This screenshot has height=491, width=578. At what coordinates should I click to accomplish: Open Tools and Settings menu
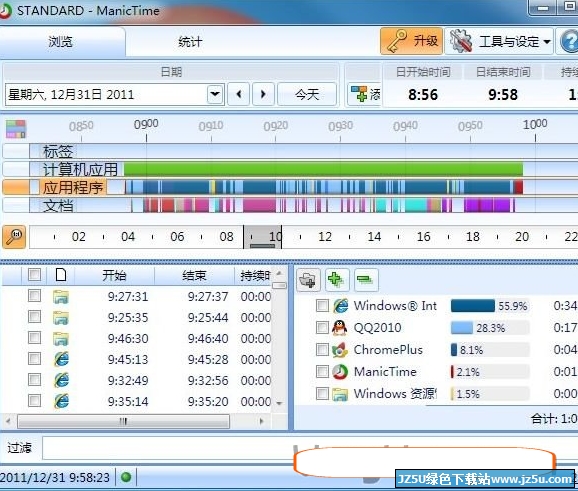(499, 41)
